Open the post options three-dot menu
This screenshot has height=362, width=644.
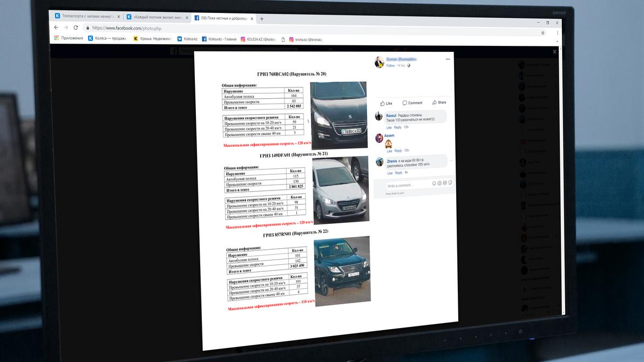click(x=448, y=59)
